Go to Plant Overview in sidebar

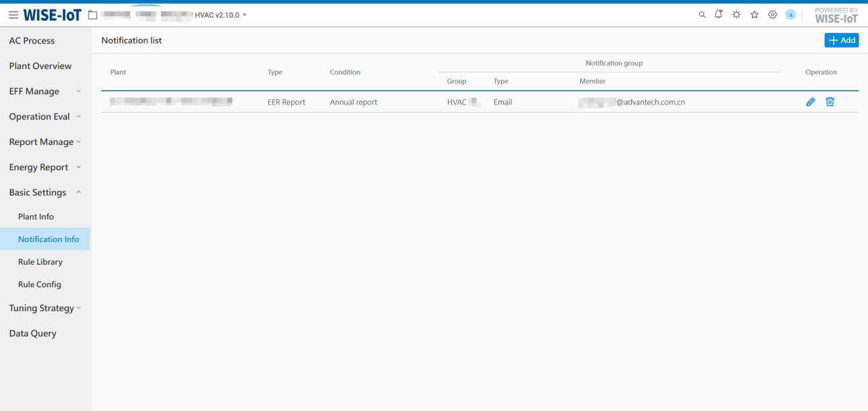(40, 66)
